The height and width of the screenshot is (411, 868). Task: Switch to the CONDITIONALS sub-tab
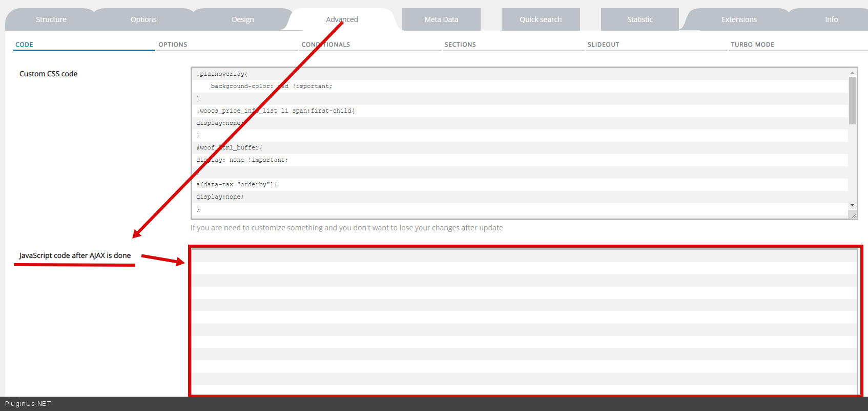point(326,45)
